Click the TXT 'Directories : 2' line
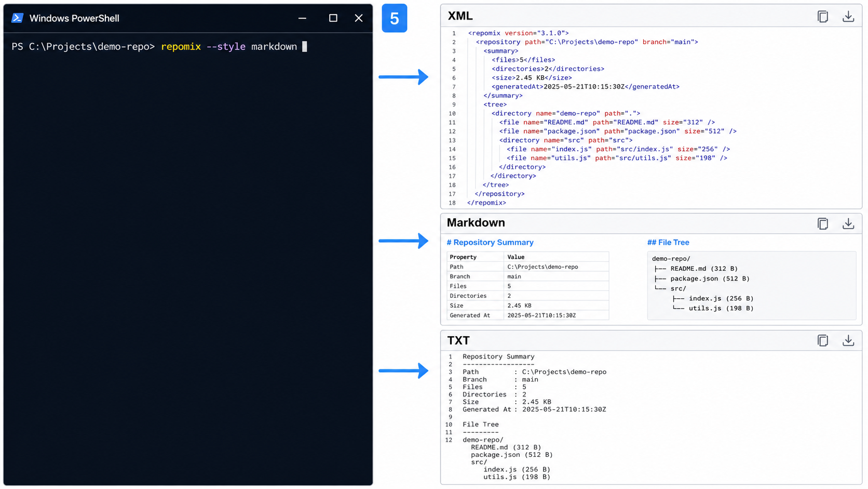 tap(494, 394)
